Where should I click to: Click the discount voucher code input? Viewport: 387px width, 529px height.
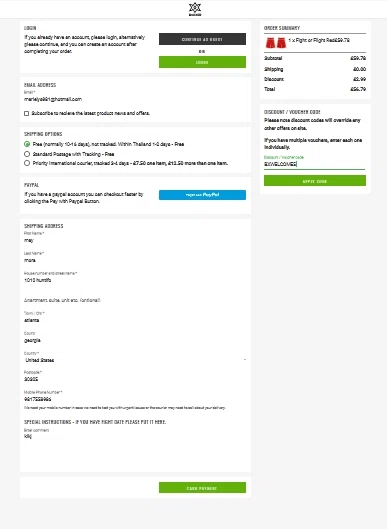pyautogui.click(x=314, y=164)
